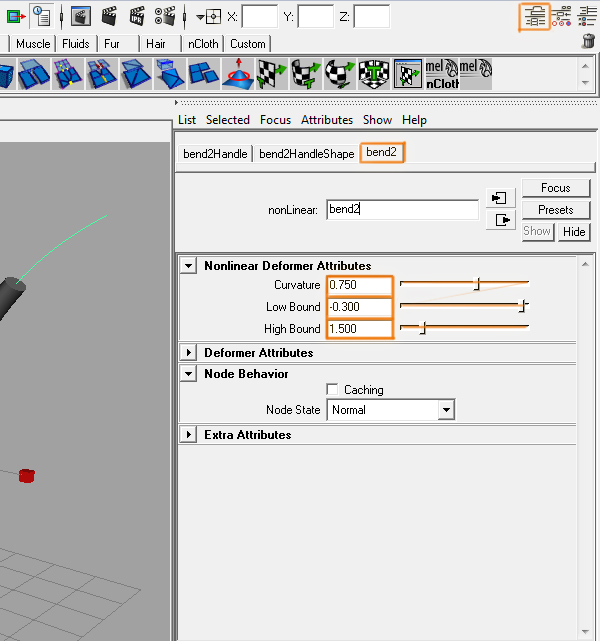Click the select input connection arrow icon
The width and height of the screenshot is (600, 641).
(500, 197)
